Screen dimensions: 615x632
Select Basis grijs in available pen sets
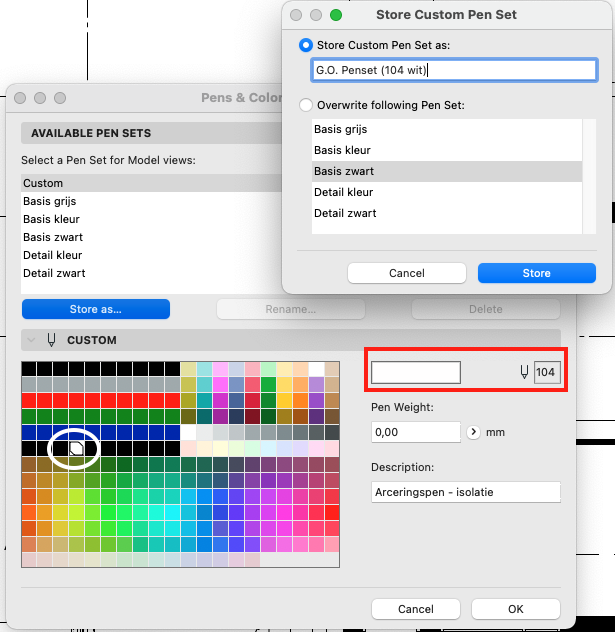coord(152,201)
